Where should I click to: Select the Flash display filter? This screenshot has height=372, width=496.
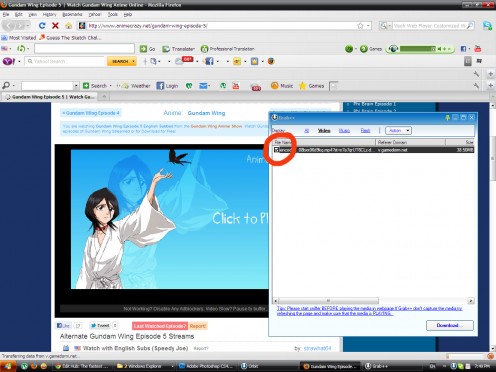pyautogui.click(x=365, y=131)
